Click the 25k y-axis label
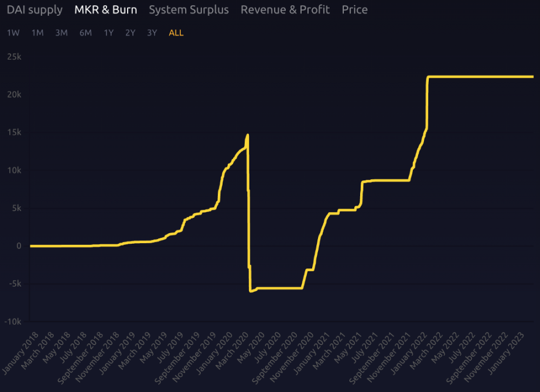Viewport: 540px width, 392px height. [14, 57]
